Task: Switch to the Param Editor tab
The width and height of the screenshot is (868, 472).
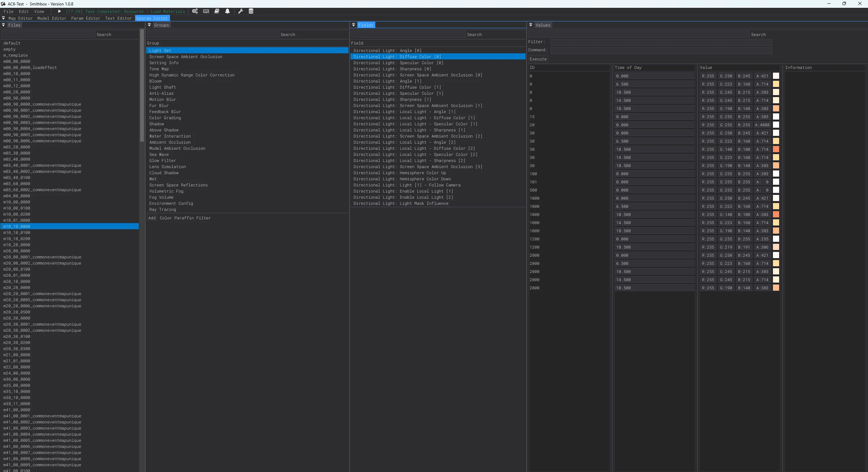Action: click(x=86, y=18)
